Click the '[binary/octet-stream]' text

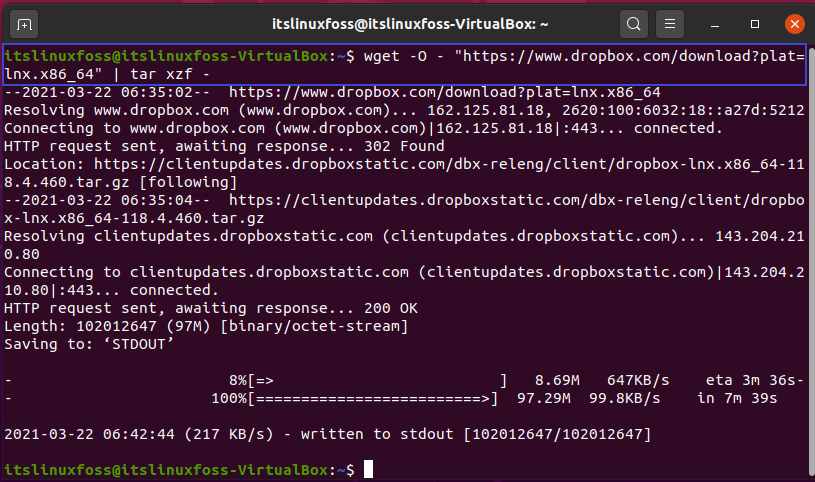[314, 327]
